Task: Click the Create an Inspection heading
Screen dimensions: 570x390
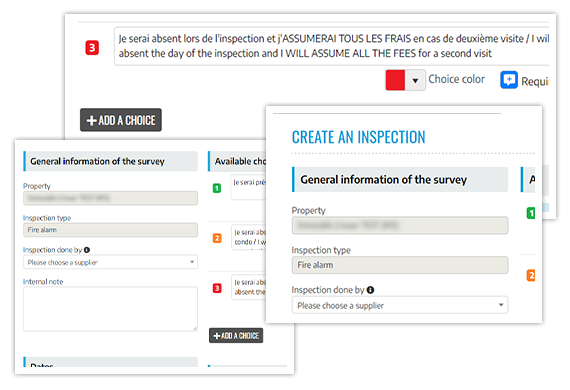Action: click(358, 137)
